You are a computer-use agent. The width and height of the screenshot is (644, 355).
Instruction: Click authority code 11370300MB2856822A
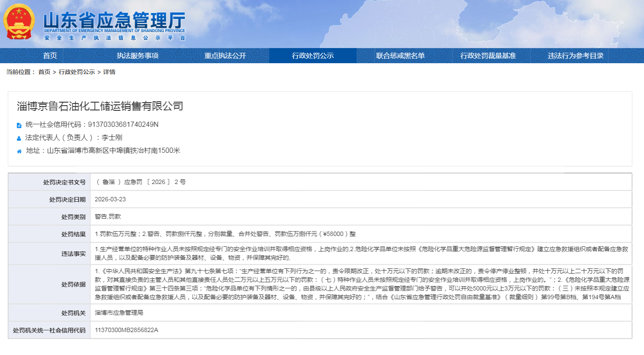point(126,330)
